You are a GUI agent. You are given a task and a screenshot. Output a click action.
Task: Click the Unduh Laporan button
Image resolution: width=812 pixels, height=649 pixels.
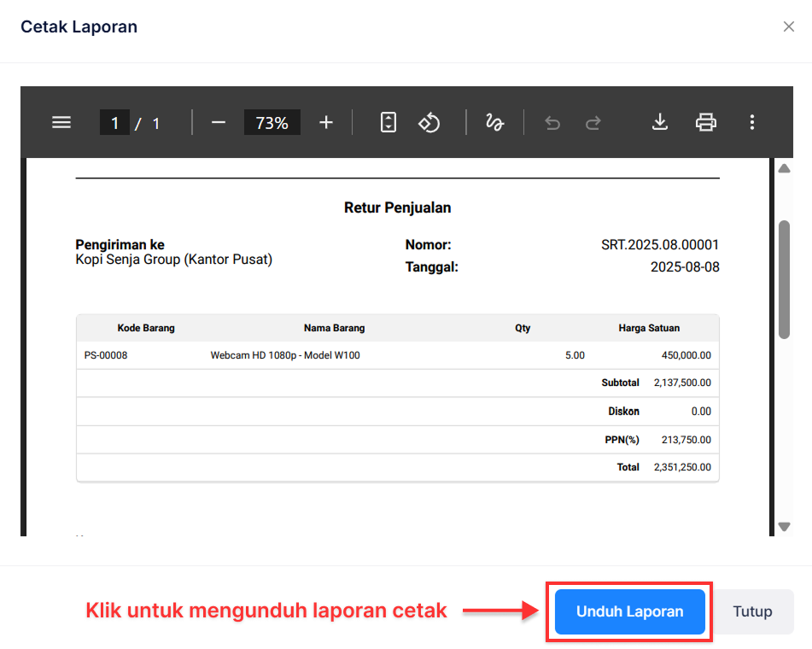tap(628, 611)
